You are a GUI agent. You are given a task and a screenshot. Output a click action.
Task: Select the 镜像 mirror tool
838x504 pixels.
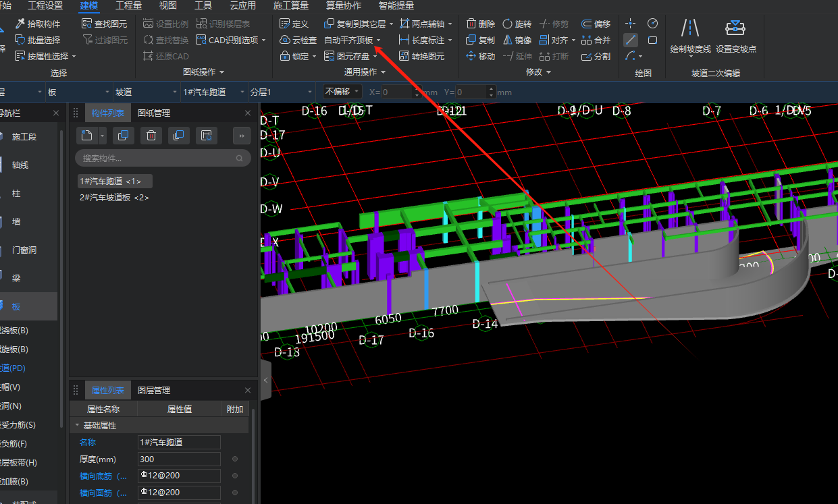[517, 40]
